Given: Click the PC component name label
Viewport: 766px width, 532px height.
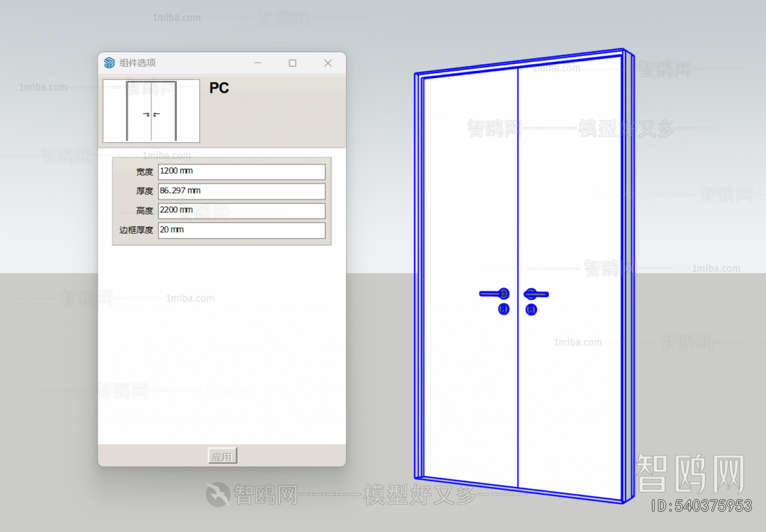Looking at the screenshot, I should [219, 88].
